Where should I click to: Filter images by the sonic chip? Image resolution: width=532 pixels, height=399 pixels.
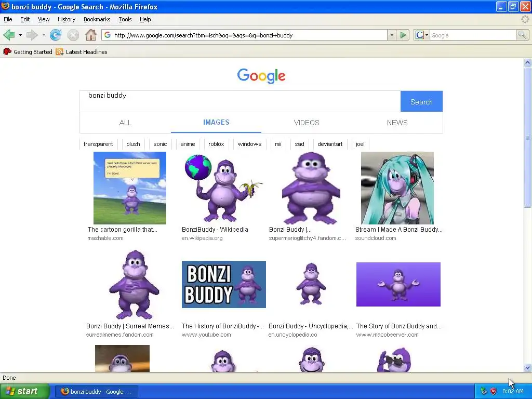[x=160, y=144]
